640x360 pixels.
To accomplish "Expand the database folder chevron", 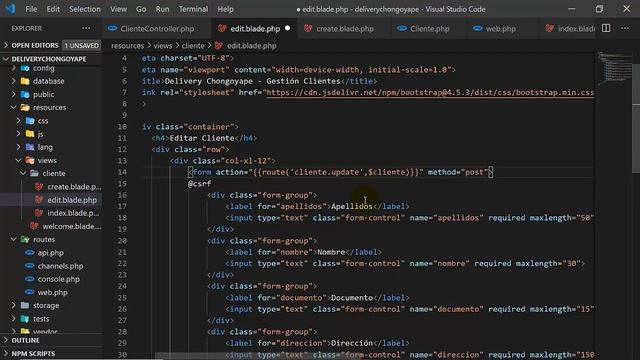I will click(x=14, y=81).
